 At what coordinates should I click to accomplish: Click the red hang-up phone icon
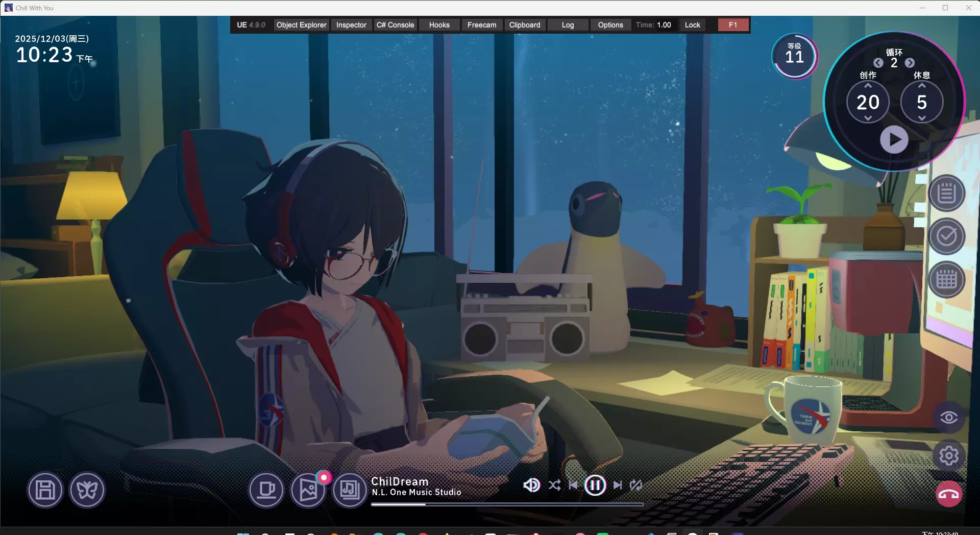tap(949, 494)
